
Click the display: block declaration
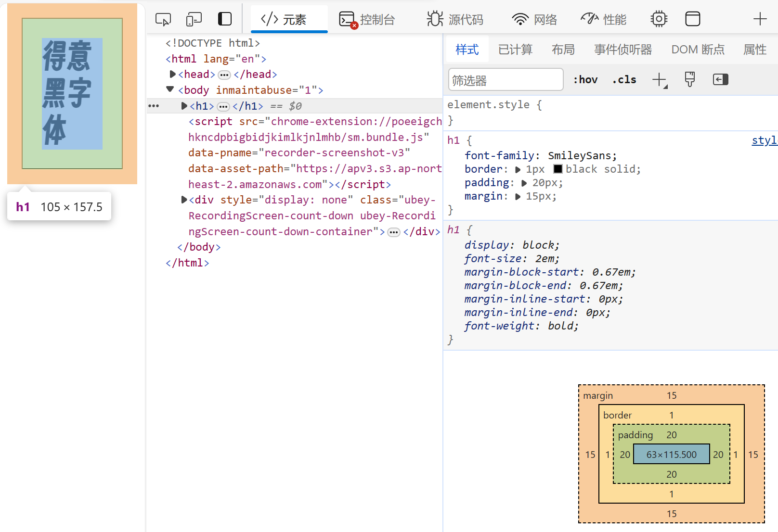pyautogui.click(x=512, y=245)
